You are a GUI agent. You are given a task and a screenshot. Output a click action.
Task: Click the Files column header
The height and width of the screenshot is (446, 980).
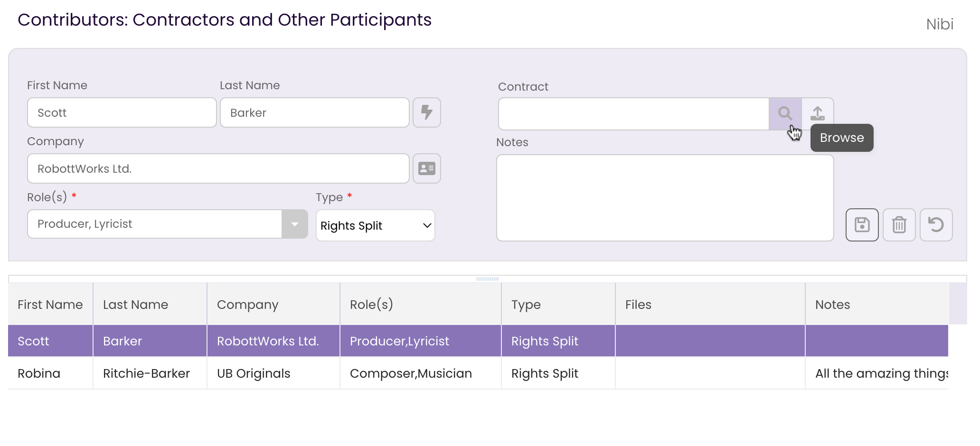(710, 304)
